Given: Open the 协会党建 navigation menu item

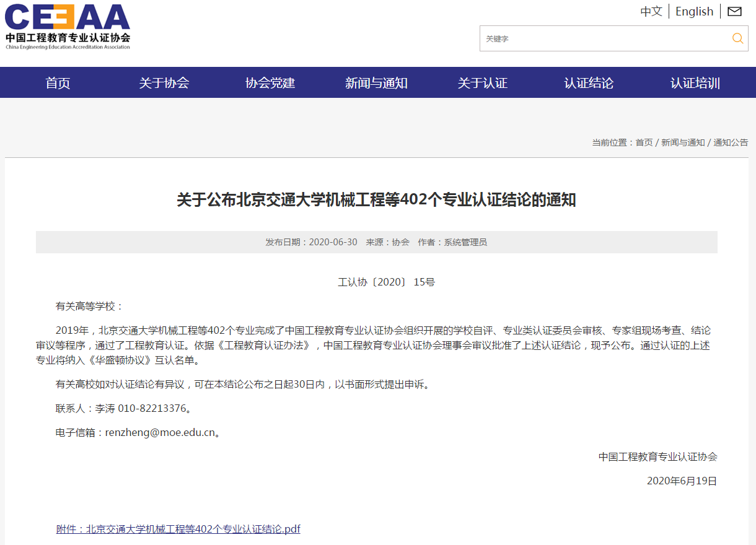Looking at the screenshot, I should (270, 82).
